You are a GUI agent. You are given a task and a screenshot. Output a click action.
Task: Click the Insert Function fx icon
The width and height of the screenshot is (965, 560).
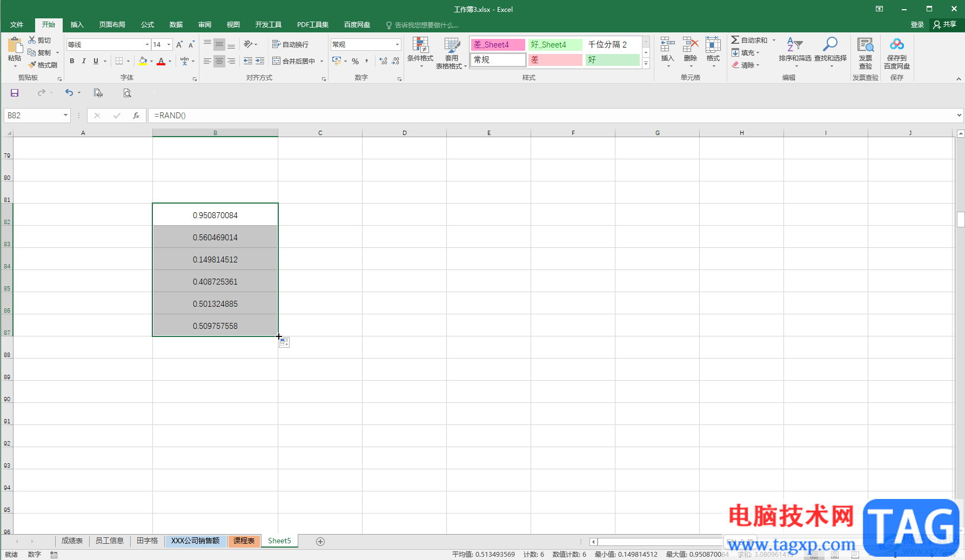coord(136,116)
